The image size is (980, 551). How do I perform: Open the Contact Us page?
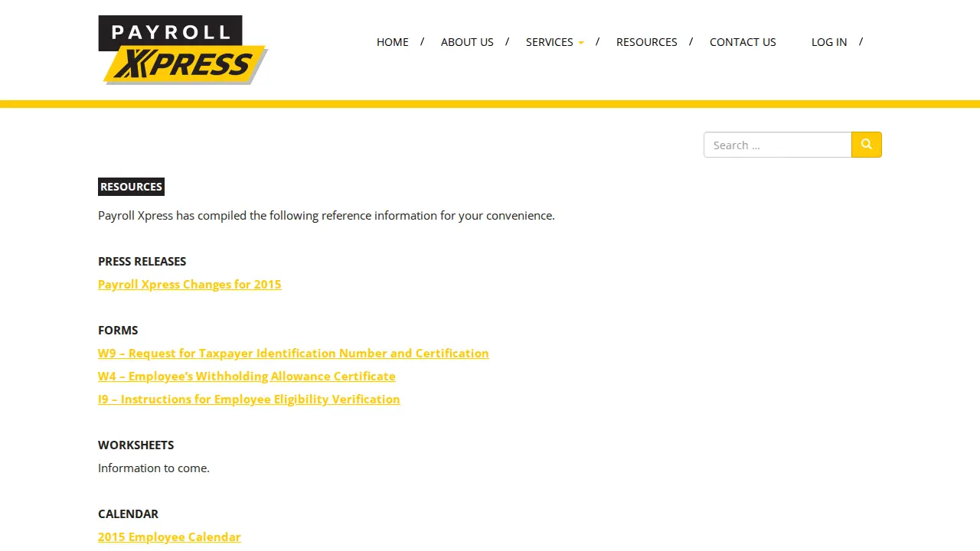pyautogui.click(x=743, y=42)
